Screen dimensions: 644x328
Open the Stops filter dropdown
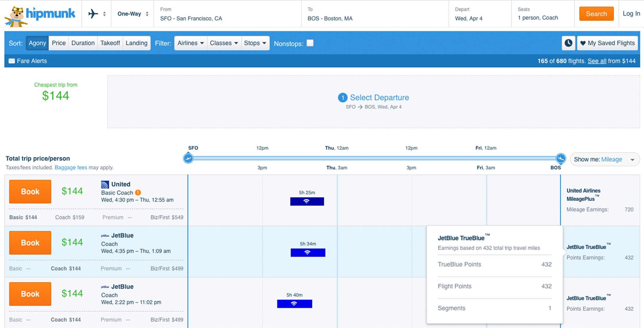pos(255,43)
